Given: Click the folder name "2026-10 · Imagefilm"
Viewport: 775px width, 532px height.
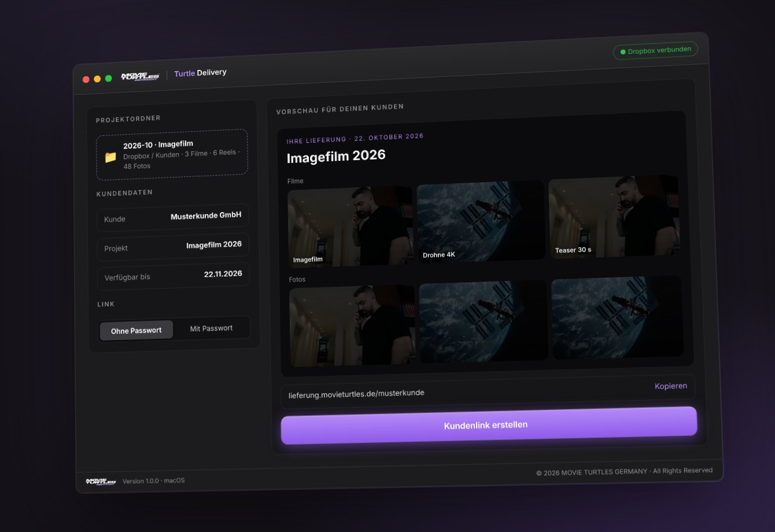Looking at the screenshot, I should (158, 145).
